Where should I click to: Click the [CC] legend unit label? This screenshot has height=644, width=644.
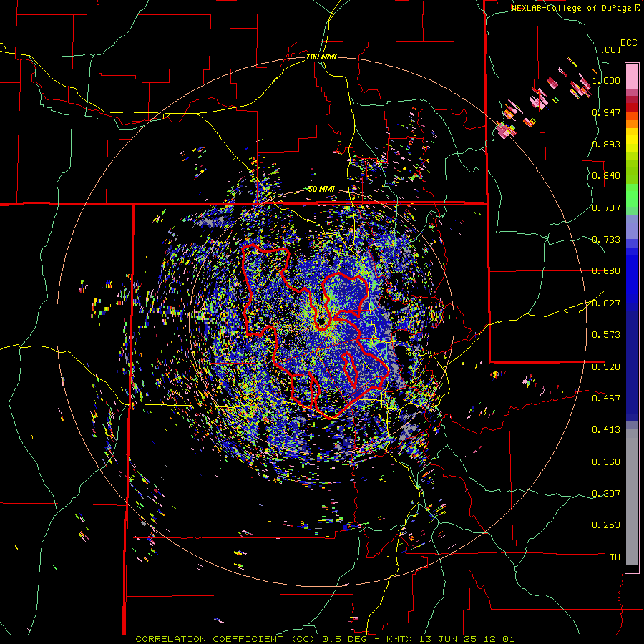(611, 49)
